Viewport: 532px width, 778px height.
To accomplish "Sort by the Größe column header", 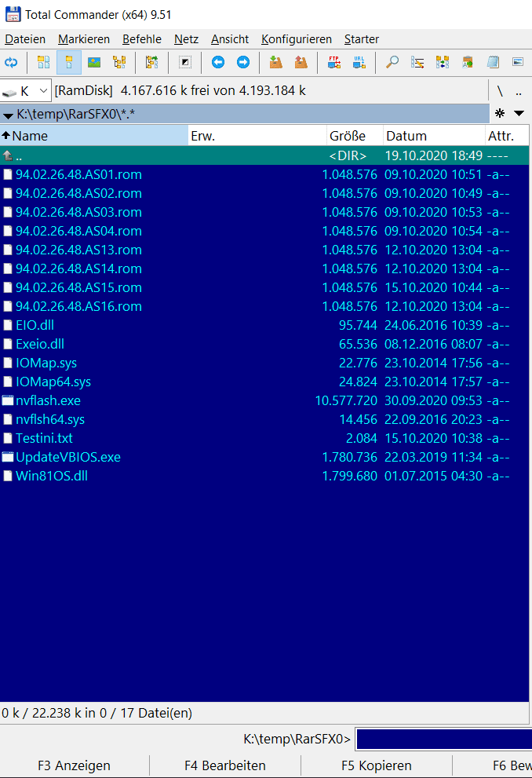I will click(x=355, y=136).
